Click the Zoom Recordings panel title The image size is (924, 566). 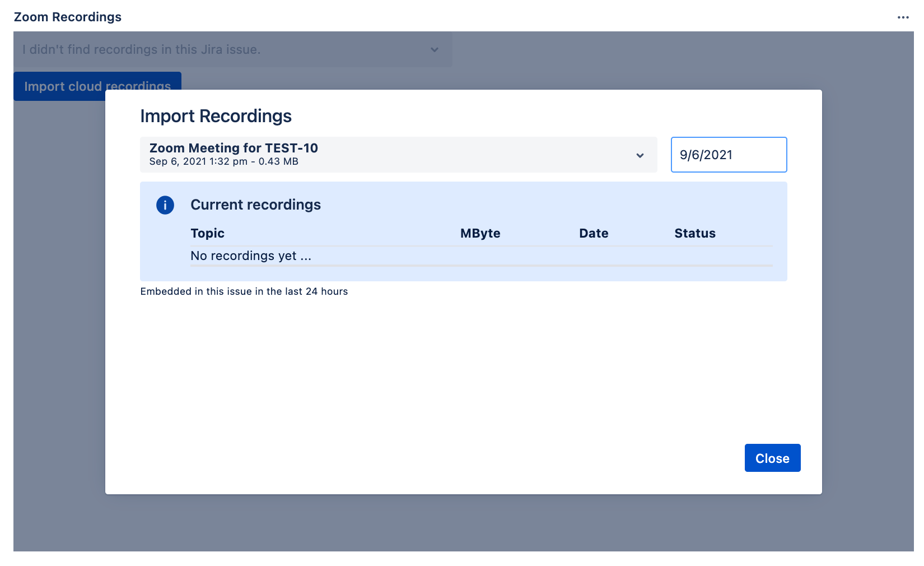(68, 17)
